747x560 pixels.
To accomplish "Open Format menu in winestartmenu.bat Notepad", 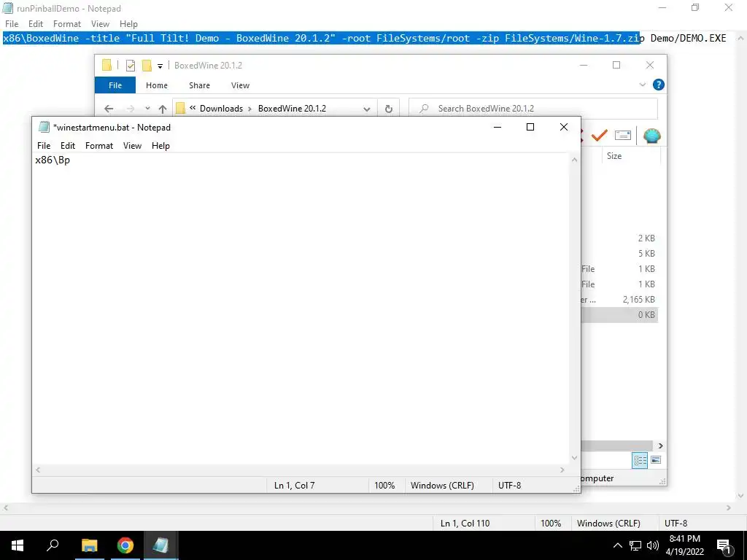I will tap(99, 146).
